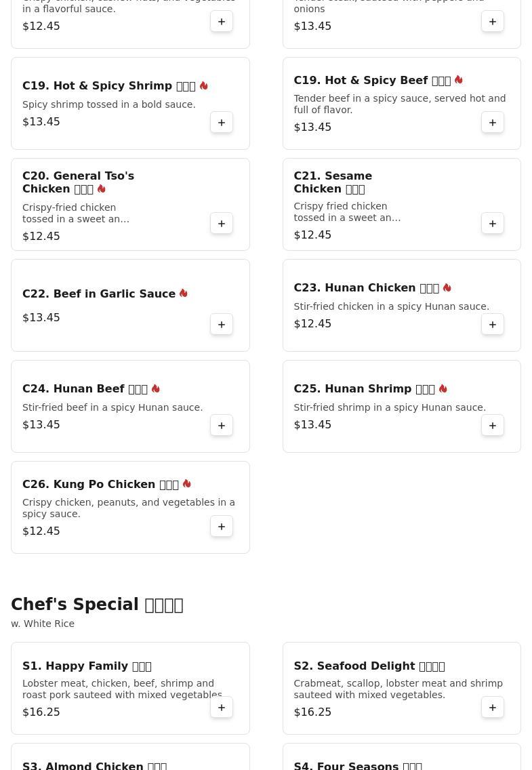Click spicy flame icon beside Hunan Chicken
The height and width of the screenshot is (770, 532).
pos(447,287)
